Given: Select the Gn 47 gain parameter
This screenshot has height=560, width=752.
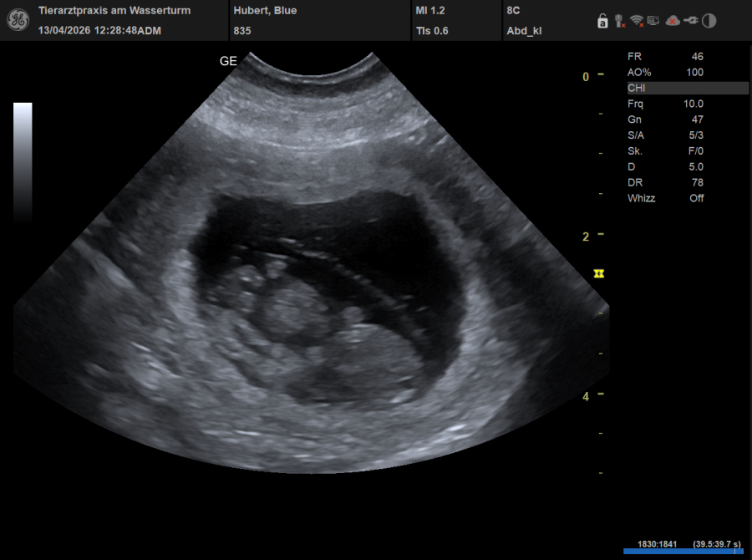Looking at the screenshot, I should point(665,120).
